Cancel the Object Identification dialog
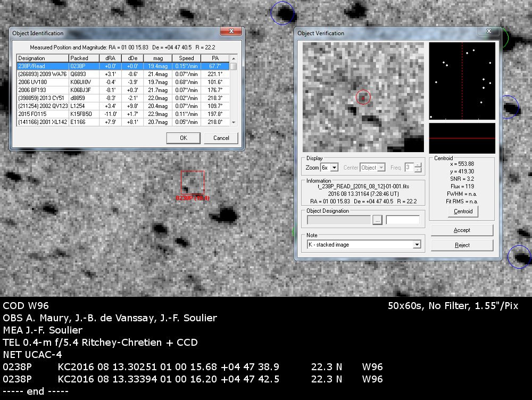This screenshot has width=532, height=400. pyautogui.click(x=221, y=138)
